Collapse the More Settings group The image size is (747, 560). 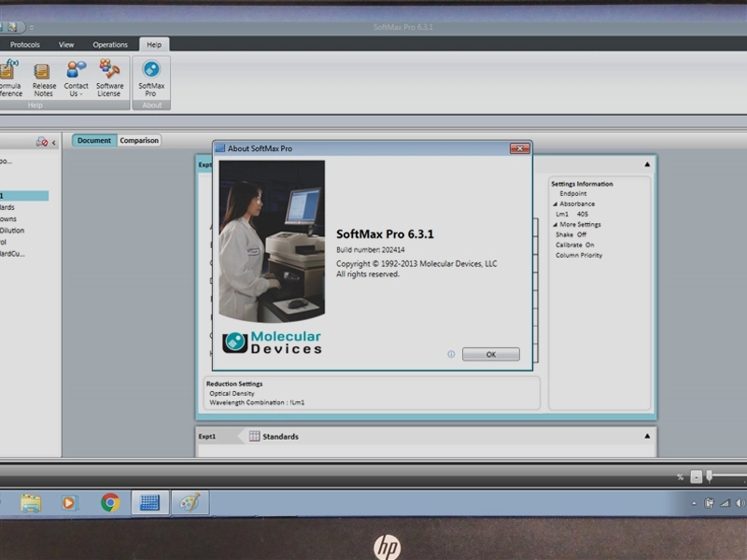[555, 225]
